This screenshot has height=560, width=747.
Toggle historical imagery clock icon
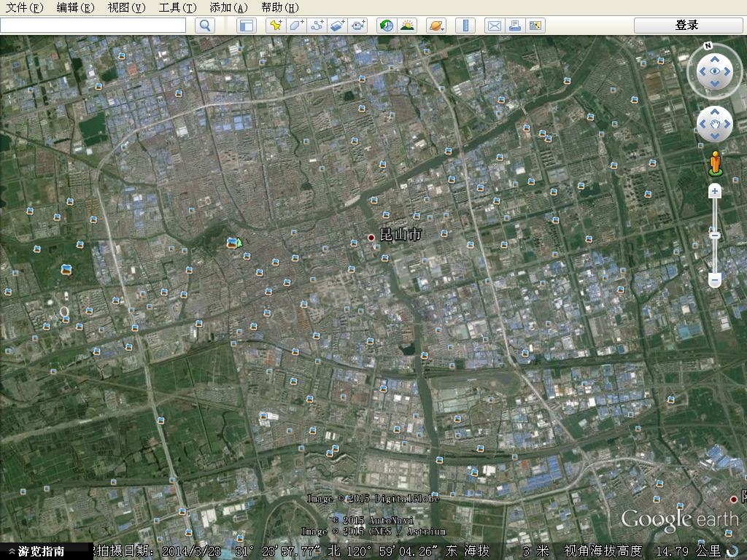(386, 26)
